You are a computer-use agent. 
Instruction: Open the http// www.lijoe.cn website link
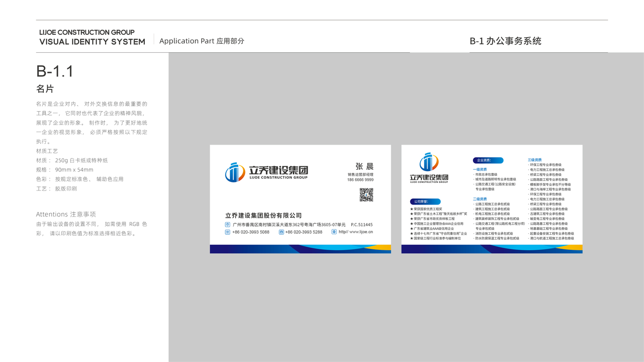(x=356, y=232)
